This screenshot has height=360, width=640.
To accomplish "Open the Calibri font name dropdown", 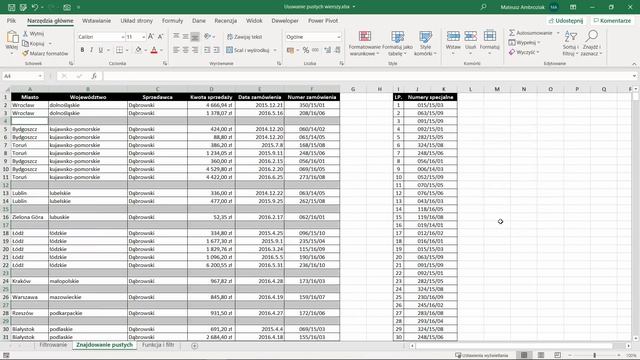I will click(122, 37).
